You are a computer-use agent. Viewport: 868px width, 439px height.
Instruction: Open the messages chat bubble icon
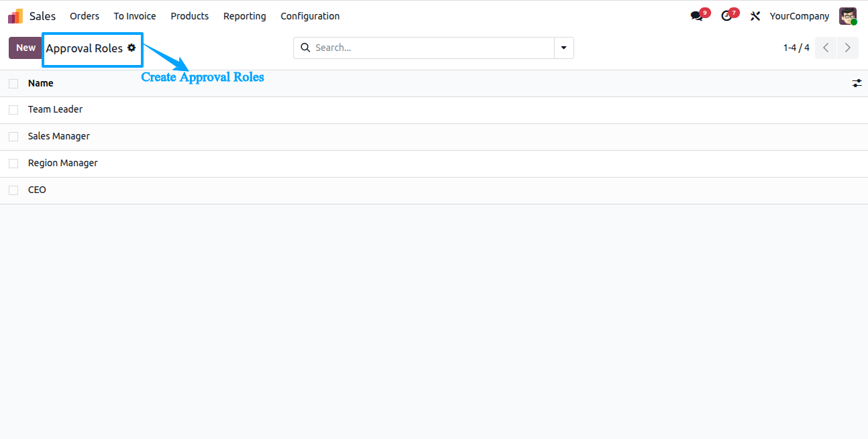coord(696,16)
